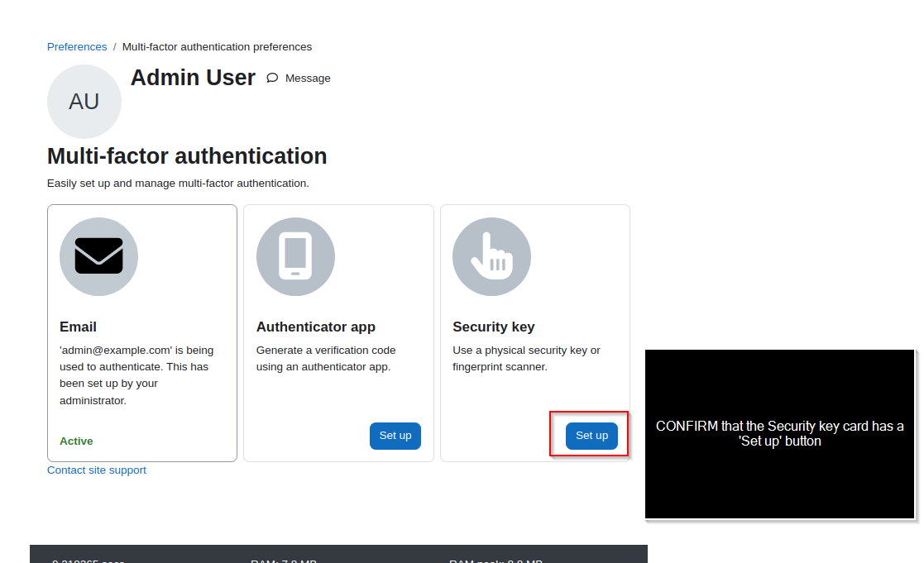Click the Security key fingerprint pointer icon
Viewport: 924px width, 563px height.
[x=492, y=257]
